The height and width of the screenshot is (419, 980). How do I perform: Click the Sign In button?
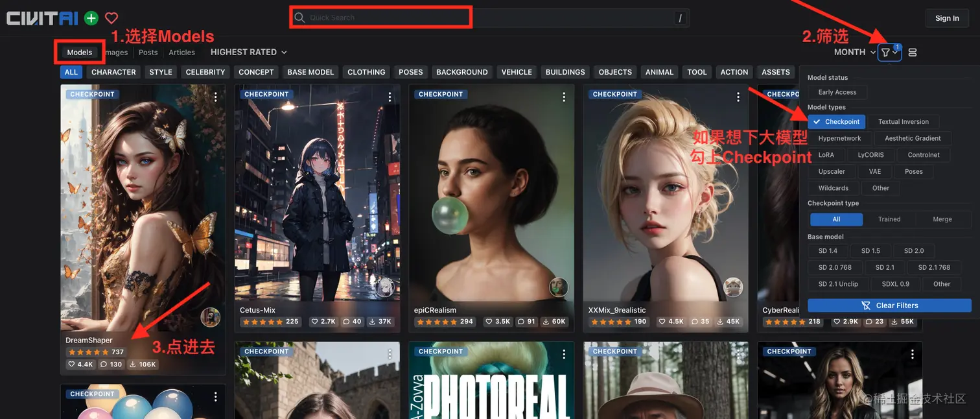[x=947, y=18]
